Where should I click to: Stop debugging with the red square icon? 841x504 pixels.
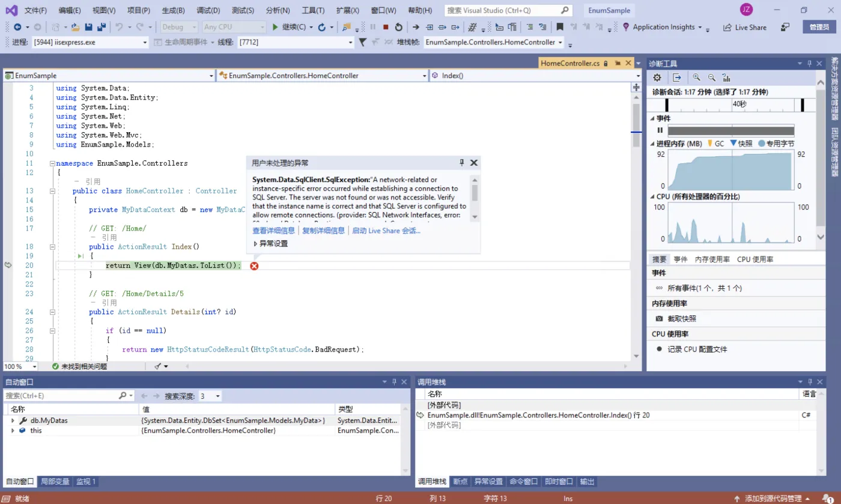pos(386,27)
